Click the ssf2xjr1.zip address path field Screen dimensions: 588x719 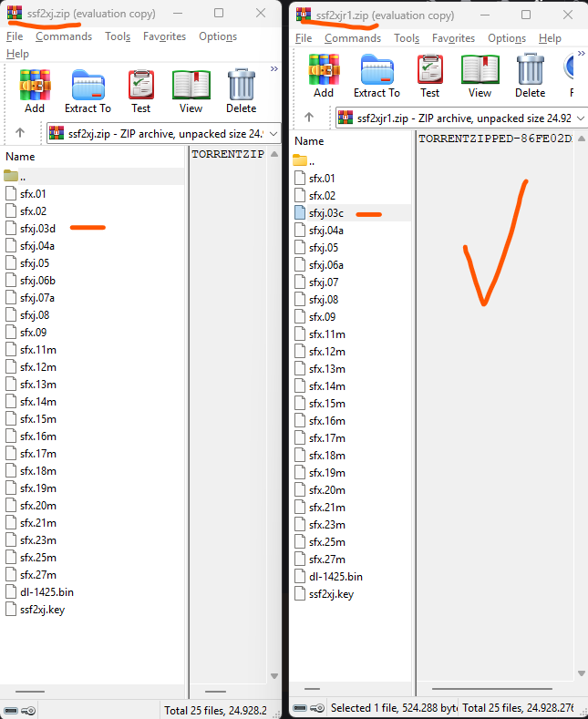tap(461, 118)
